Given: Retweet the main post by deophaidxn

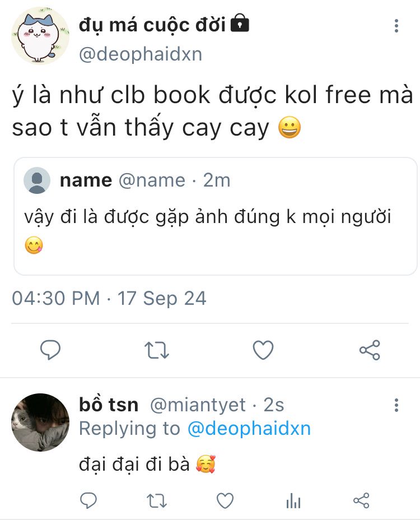Looking at the screenshot, I should click(157, 350).
